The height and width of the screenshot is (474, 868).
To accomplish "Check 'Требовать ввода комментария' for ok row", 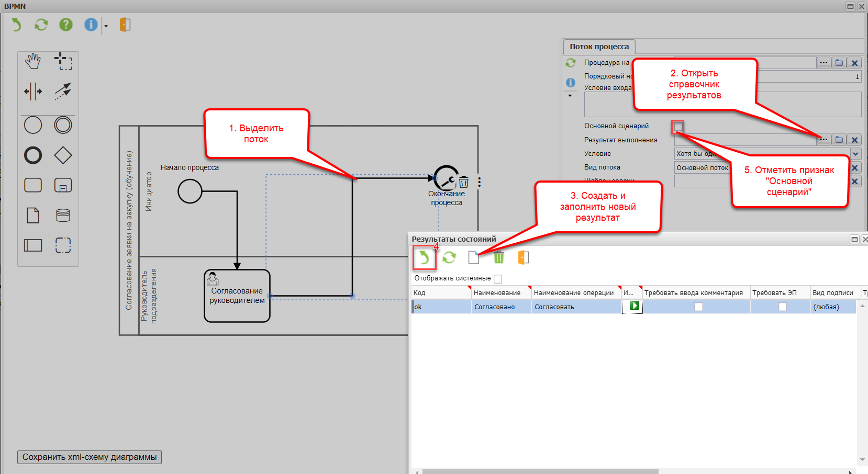I will pos(698,307).
